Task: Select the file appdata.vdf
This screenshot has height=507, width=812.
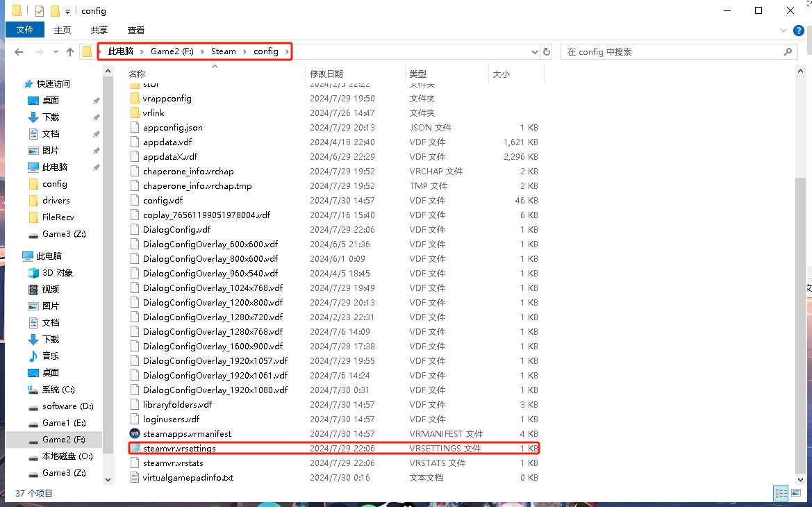Action: coord(167,142)
